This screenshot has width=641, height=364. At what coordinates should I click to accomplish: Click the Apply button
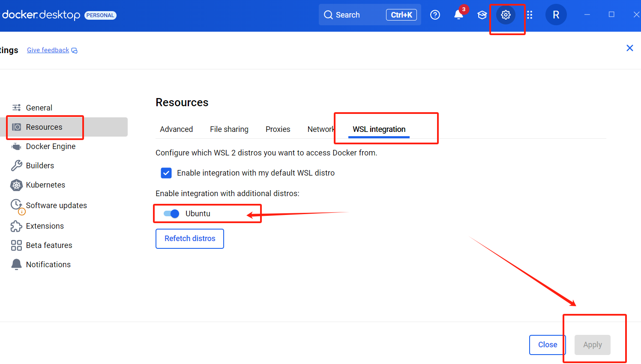[593, 345]
